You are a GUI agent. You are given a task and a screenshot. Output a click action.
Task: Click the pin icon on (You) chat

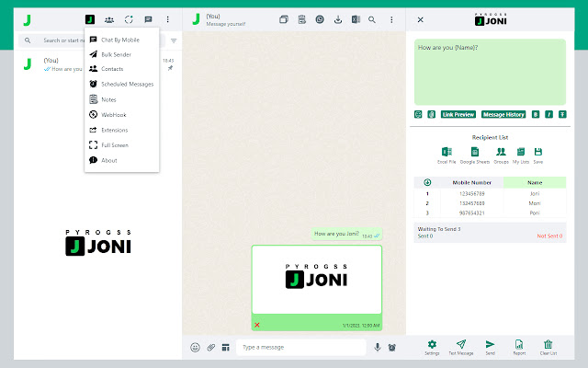[170, 68]
